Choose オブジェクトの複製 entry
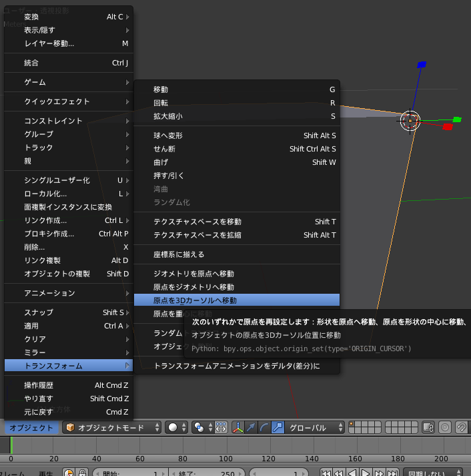The image size is (471, 476). 69,274
